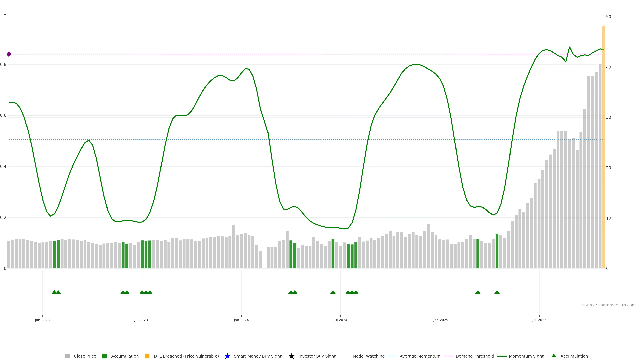The width and height of the screenshot is (644, 362).
Task: Hide the Close Price series via legend text
Action: [x=85, y=356]
